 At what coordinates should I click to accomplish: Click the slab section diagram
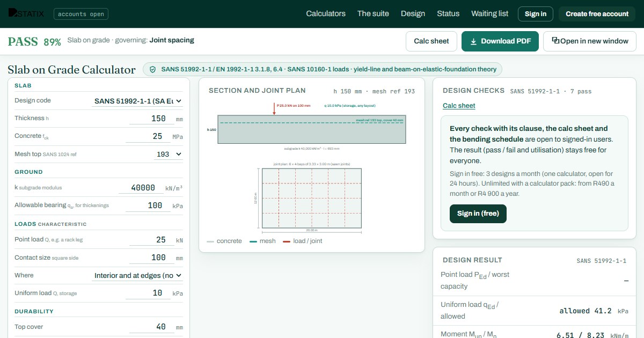click(311, 129)
